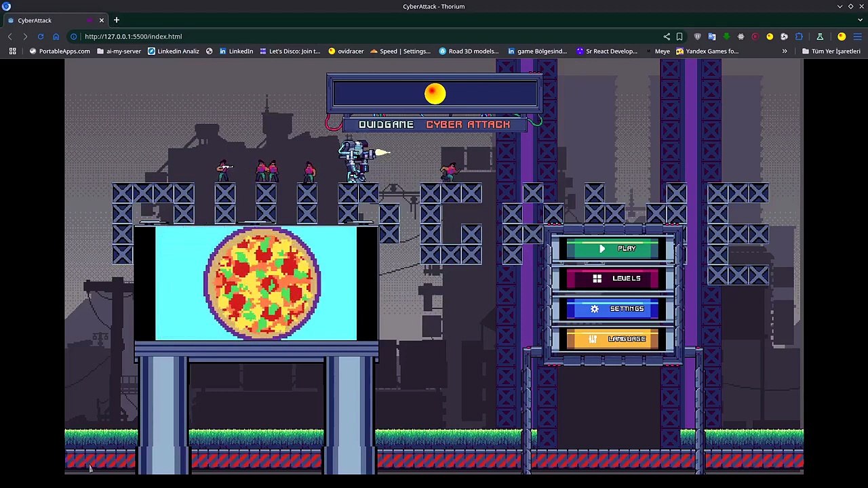This screenshot has height=488, width=868.
Task: Open the green download arrow extension
Action: coord(726,37)
